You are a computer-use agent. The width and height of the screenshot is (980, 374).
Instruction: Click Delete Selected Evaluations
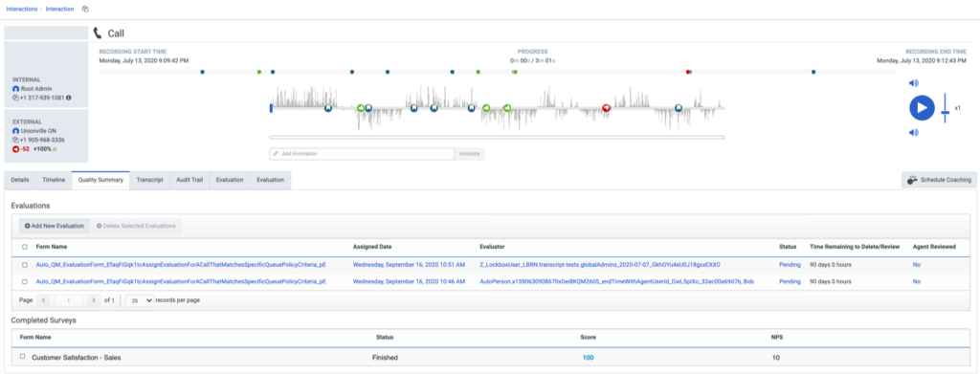tap(136, 226)
